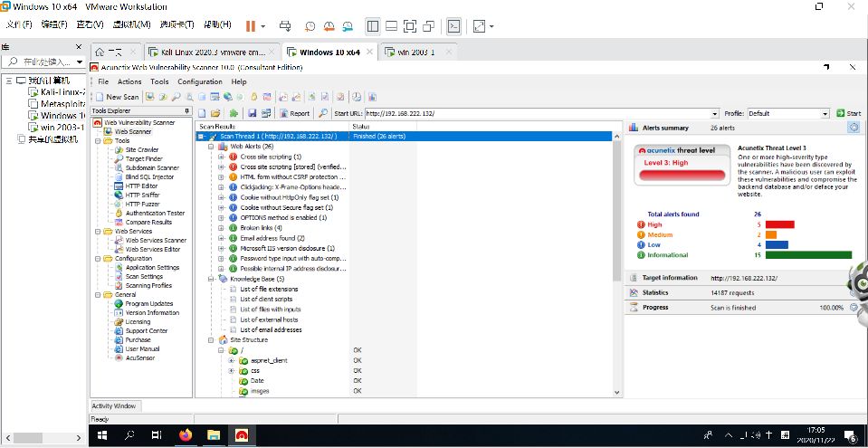Open Web Scanner toolbar icon next to New Scan
Screen dimensions: 868x448
(x=149, y=97)
